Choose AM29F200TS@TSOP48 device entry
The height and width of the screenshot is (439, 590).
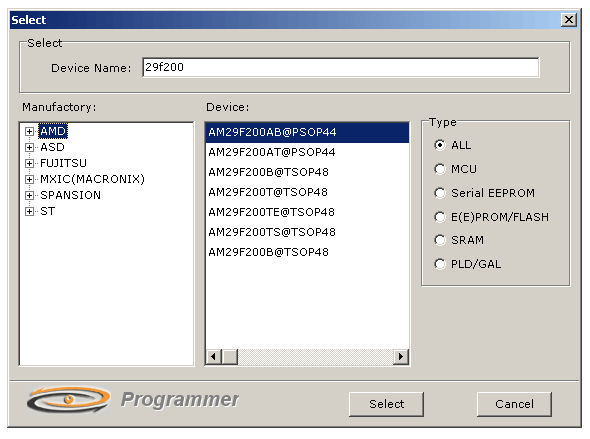(x=307, y=232)
